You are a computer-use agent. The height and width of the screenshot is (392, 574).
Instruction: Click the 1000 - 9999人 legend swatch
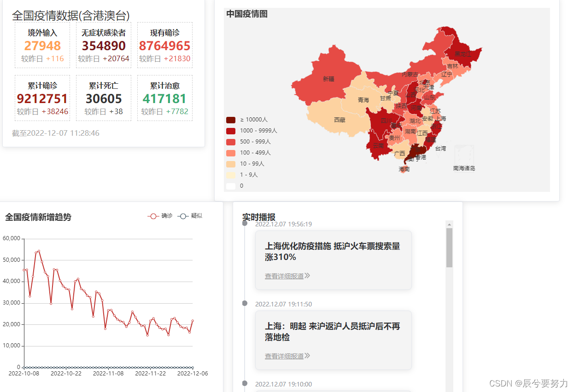click(231, 131)
